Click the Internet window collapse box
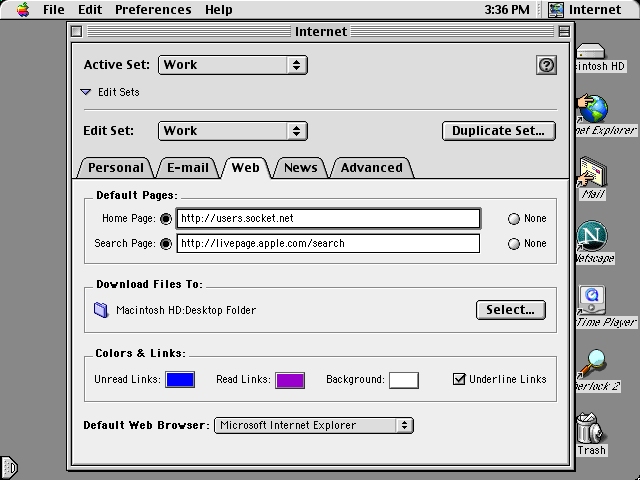The image size is (640, 480). pos(564,31)
